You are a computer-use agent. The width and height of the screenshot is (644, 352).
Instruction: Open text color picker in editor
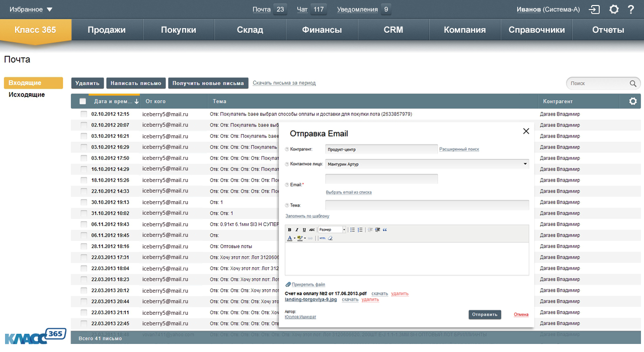[290, 238]
